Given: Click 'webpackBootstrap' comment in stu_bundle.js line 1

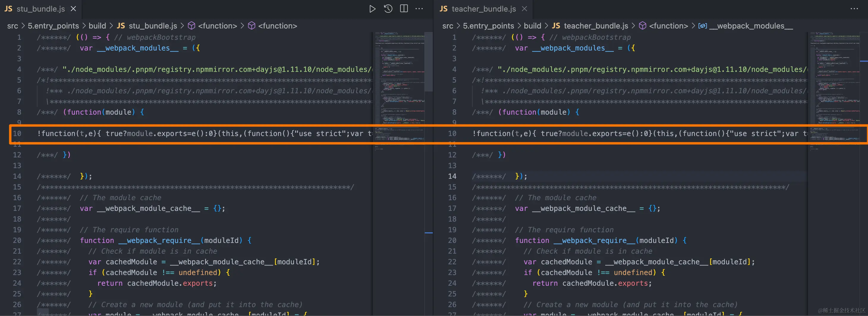Looking at the screenshot, I should pyautogui.click(x=161, y=37).
